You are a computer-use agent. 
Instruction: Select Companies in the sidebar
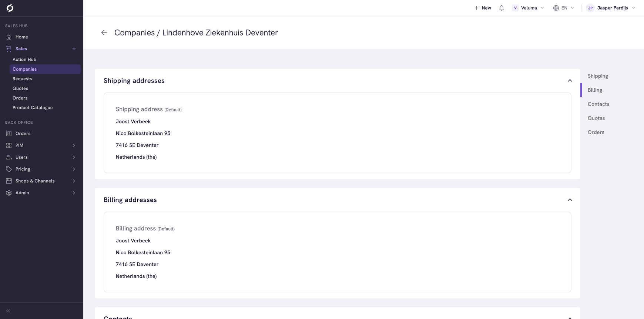click(45, 69)
